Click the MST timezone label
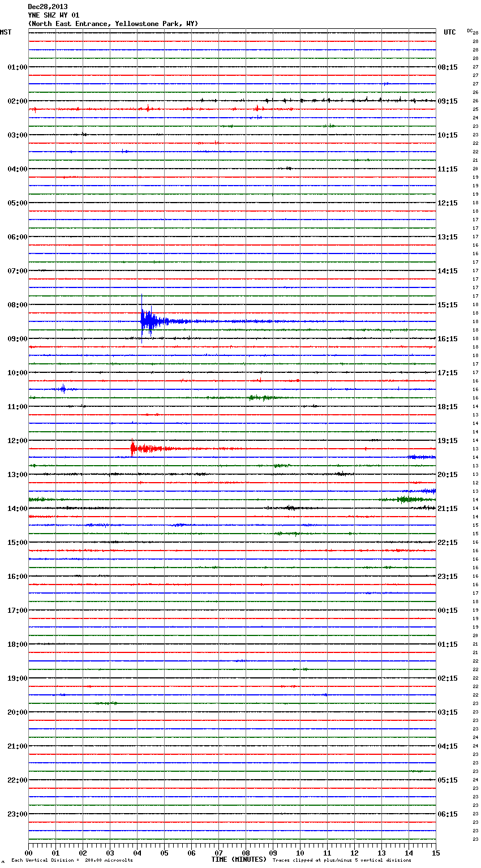481x868 pixels. click(6, 32)
